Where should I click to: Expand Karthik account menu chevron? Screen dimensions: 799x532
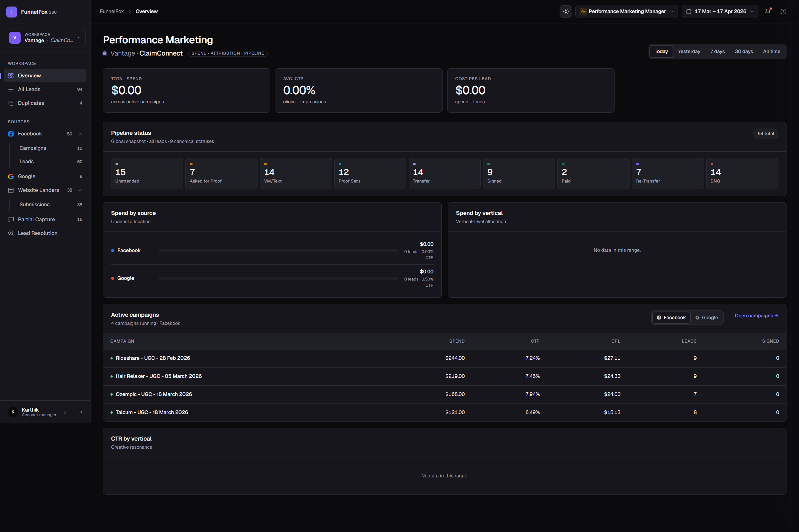[65, 412]
